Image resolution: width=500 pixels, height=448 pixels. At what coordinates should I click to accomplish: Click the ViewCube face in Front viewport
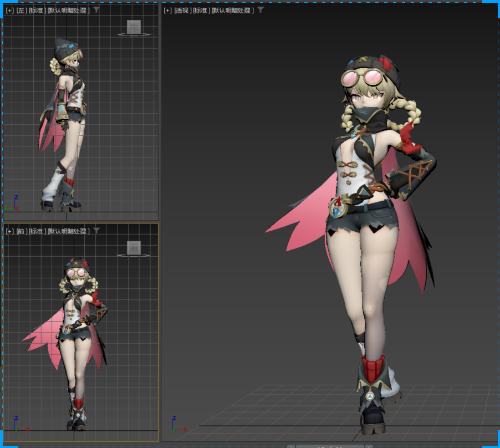pos(134,248)
